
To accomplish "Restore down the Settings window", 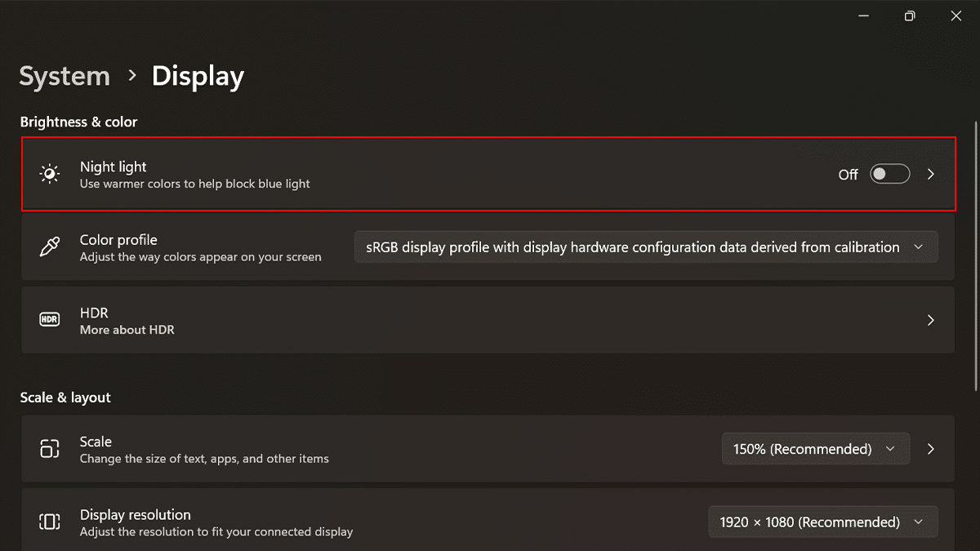I will (x=910, y=16).
